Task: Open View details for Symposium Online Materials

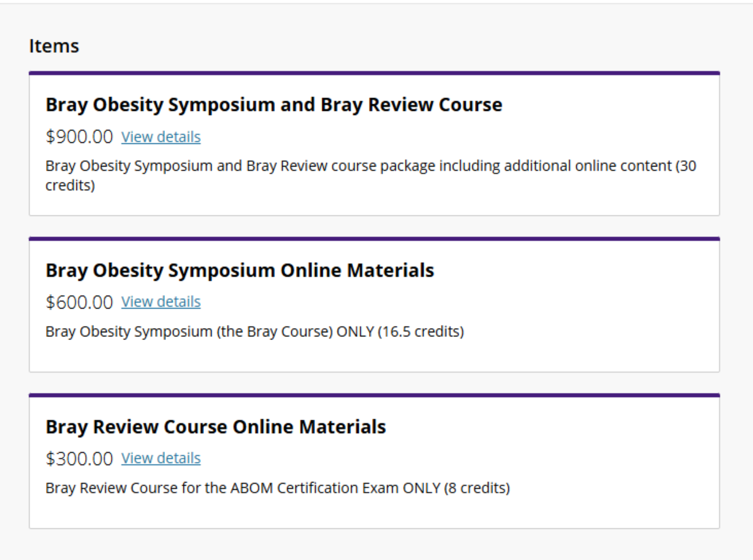Action: (x=161, y=302)
